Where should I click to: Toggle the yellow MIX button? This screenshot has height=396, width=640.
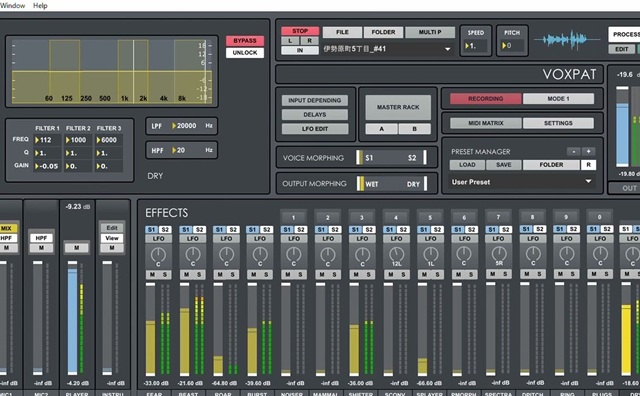tap(7, 228)
